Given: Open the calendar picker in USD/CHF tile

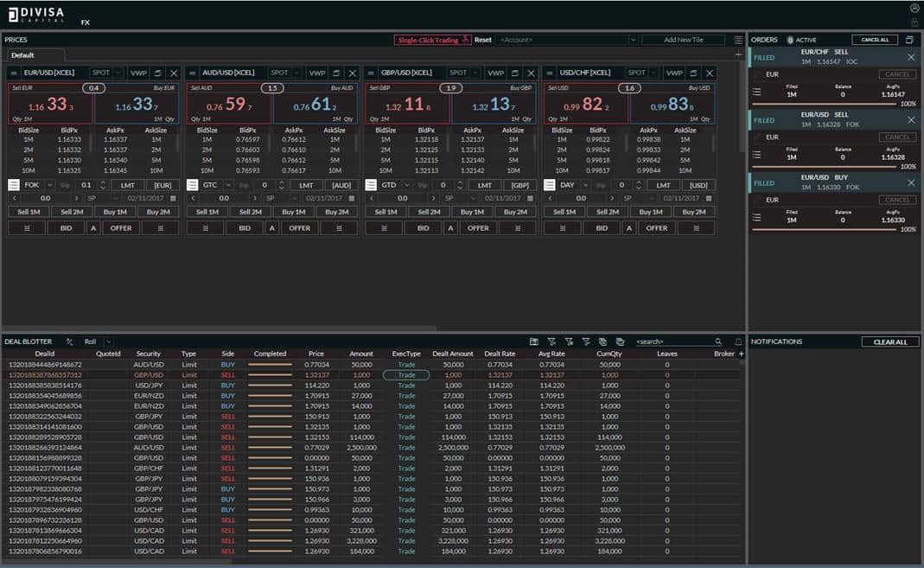Looking at the screenshot, I should (x=706, y=198).
